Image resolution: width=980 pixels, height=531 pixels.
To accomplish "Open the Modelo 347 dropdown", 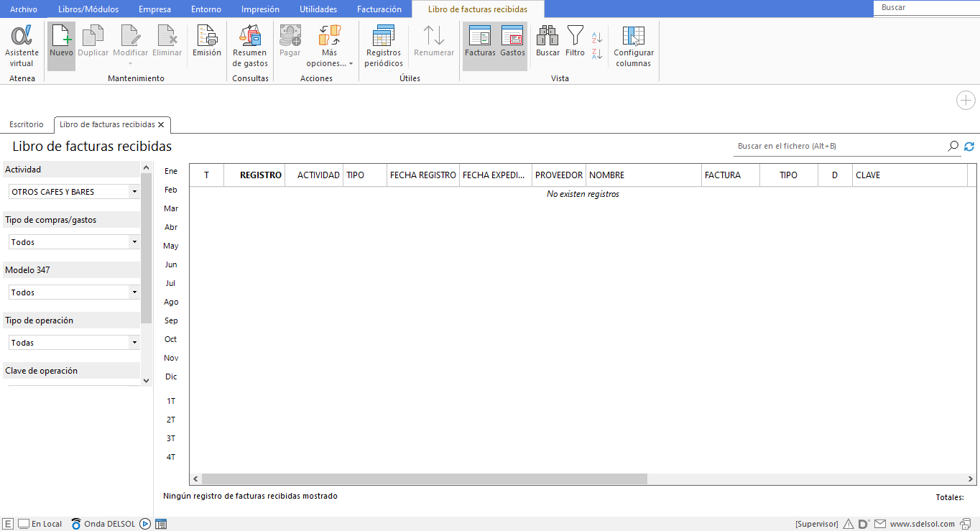I will click(x=74, y=292).
